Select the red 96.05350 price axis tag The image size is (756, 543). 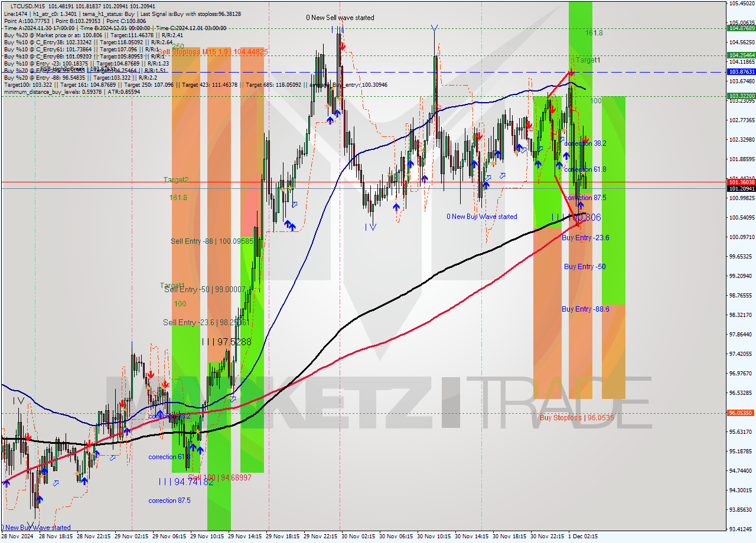pos(741,413)
